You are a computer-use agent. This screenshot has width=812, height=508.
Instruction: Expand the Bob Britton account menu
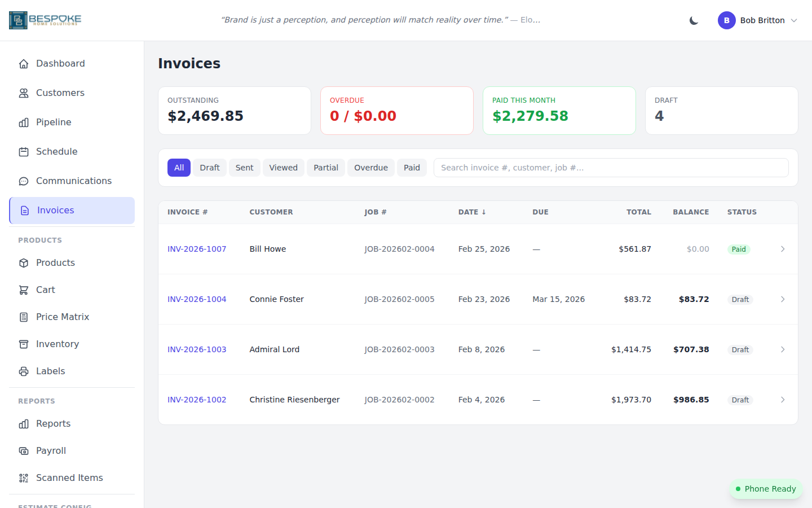(x=758, y=20)
